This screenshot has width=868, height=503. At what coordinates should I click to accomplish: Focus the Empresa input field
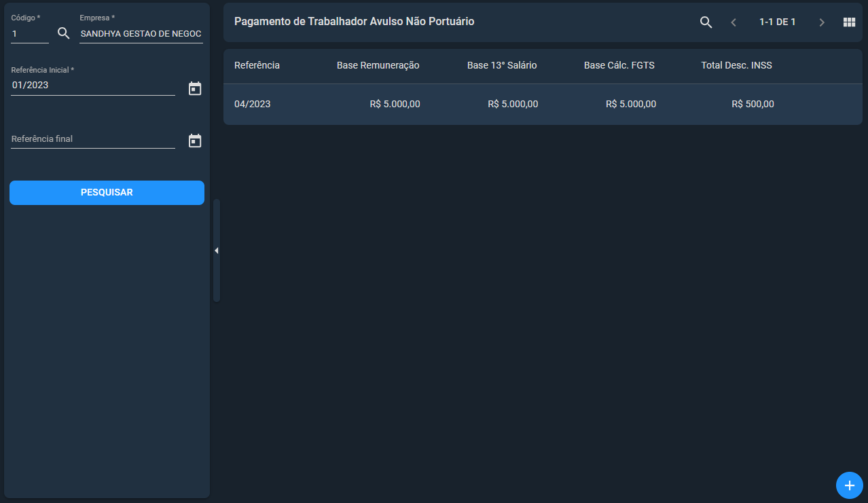coord(141,33)
